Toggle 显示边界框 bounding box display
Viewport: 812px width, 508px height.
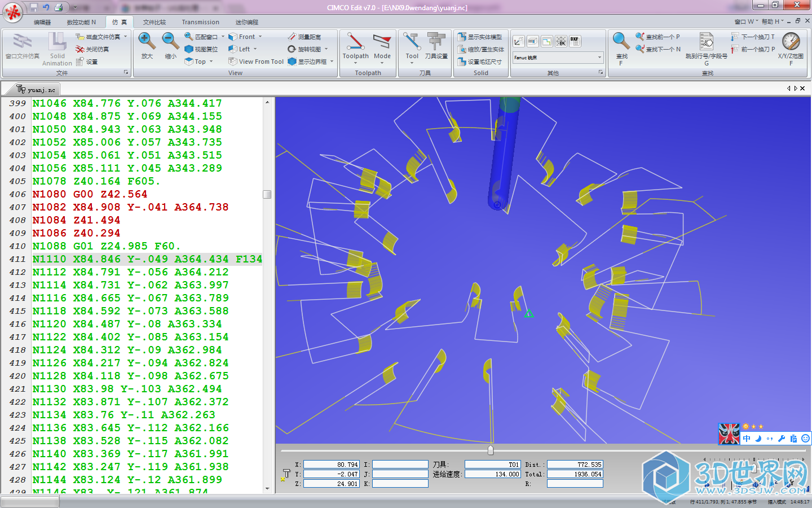pos(307,62)
